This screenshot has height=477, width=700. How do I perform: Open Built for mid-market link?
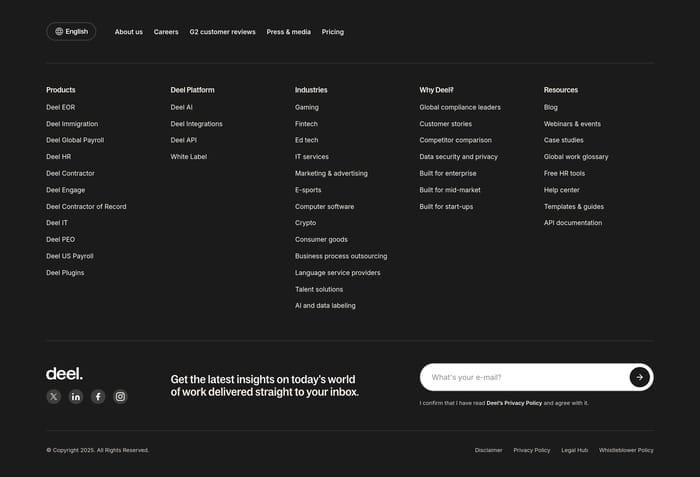(x=450, y=190)
